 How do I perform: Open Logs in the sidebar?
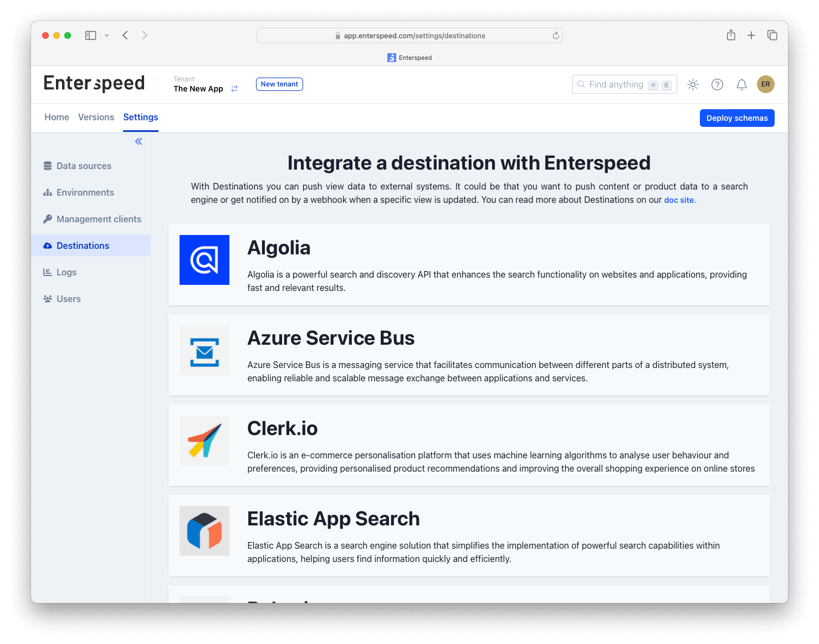click(91, 272)
